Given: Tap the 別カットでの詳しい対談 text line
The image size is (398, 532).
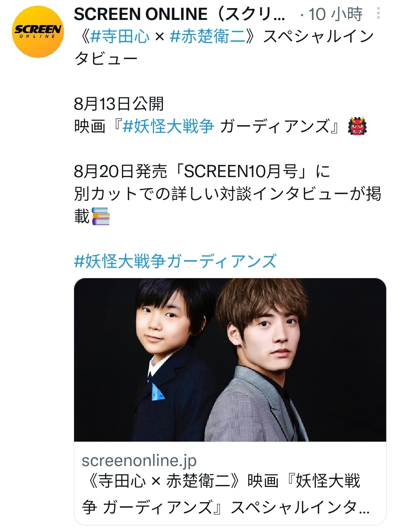Looking at the screenshot, I should point(227,194).
